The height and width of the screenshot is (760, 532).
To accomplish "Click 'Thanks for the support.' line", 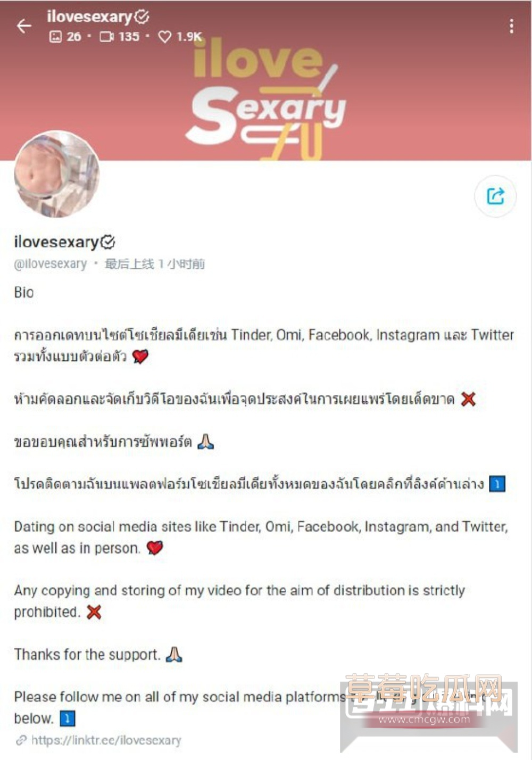I will click(87, 654).
